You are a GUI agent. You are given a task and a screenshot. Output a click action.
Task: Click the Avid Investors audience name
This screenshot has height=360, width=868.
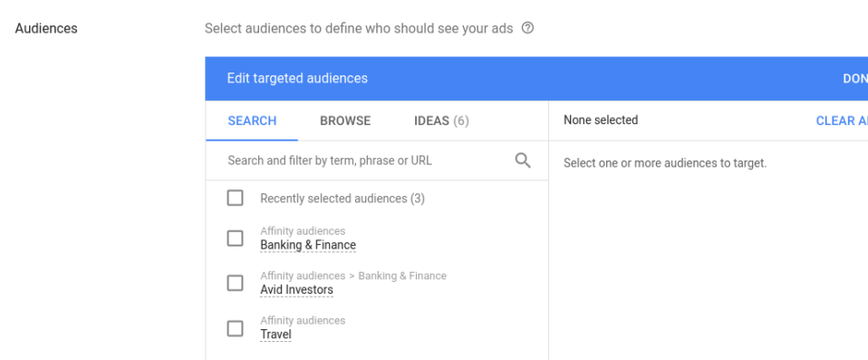(x=296, y=289)
